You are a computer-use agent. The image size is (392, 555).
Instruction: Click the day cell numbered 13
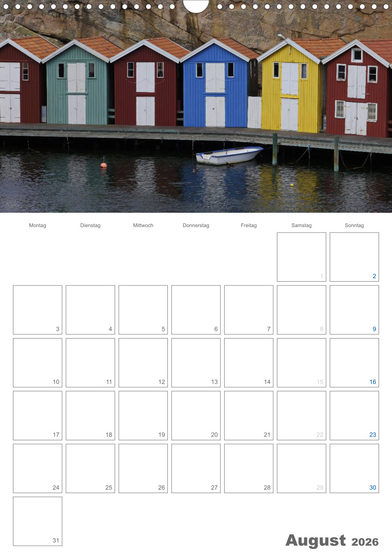tap(196, 363)
